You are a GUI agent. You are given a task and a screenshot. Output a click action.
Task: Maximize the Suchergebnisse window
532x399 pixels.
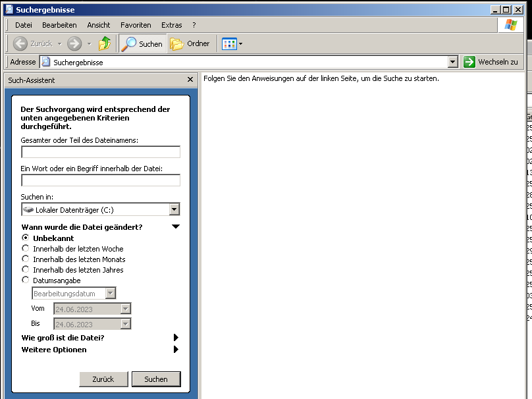click(x=506, y=9)
